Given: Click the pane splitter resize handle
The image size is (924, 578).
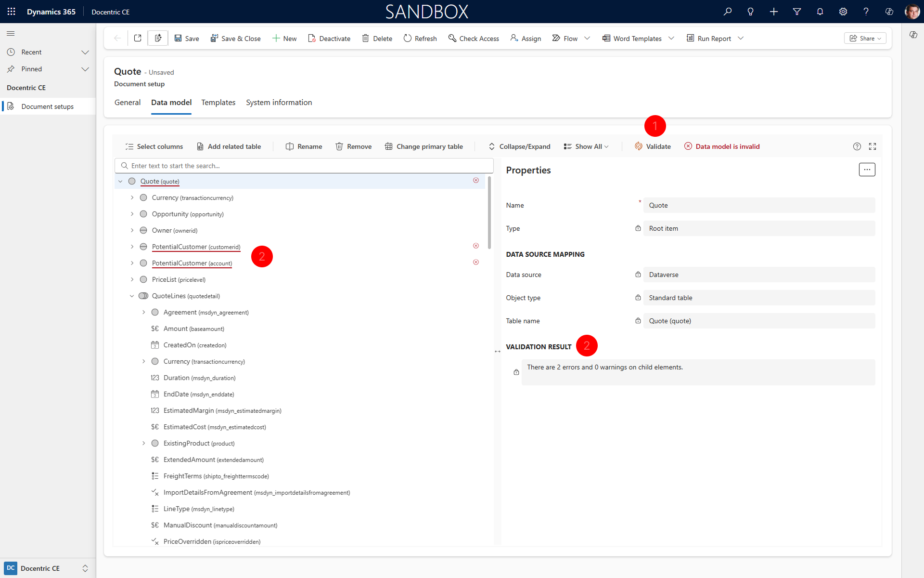Looking at the screenshot, I should click(x=498, y=352).
